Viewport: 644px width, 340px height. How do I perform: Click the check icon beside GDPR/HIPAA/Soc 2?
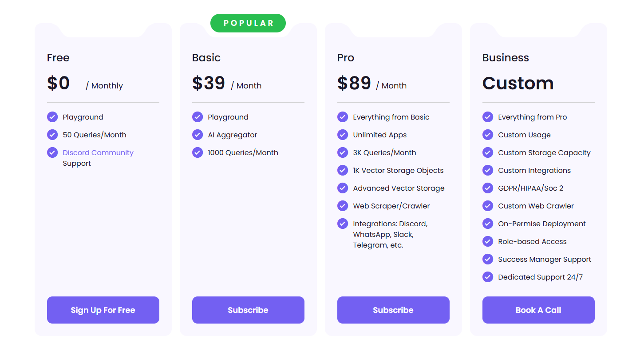click(x=488, y=188)
